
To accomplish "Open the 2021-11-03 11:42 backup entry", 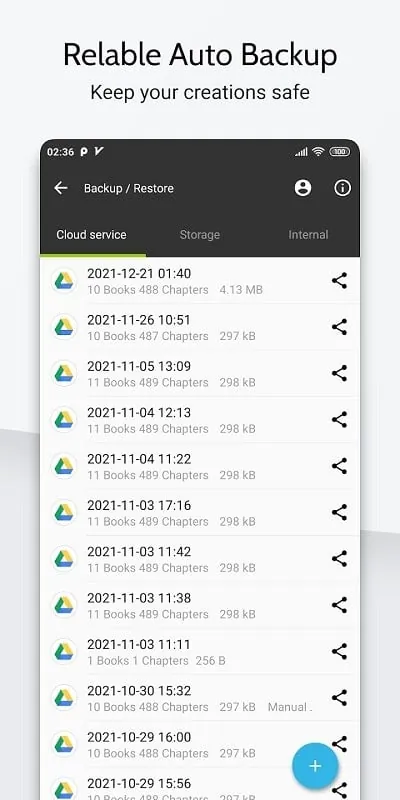I will (x=200, y=559).
